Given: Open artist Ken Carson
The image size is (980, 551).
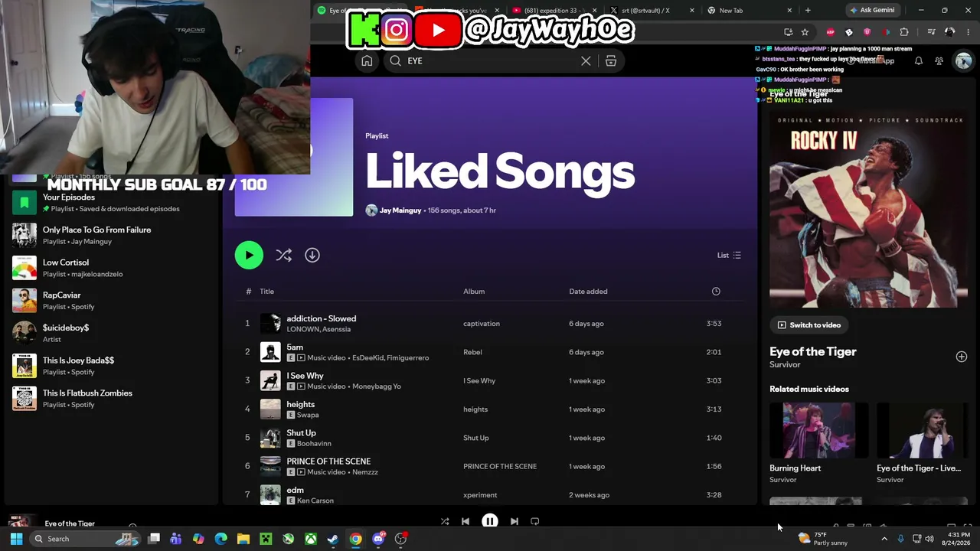Looking at the screenshot, I should click(x=315, y=500).
